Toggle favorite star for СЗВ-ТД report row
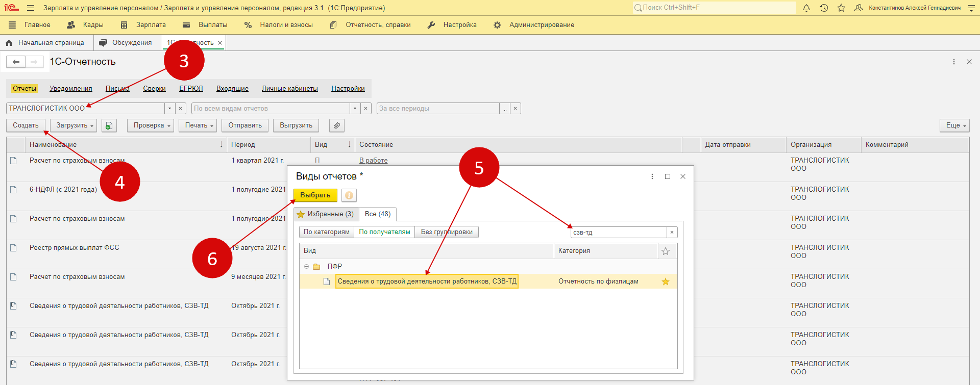Screen dimensions: 980x385 click(x=666, y=281)
